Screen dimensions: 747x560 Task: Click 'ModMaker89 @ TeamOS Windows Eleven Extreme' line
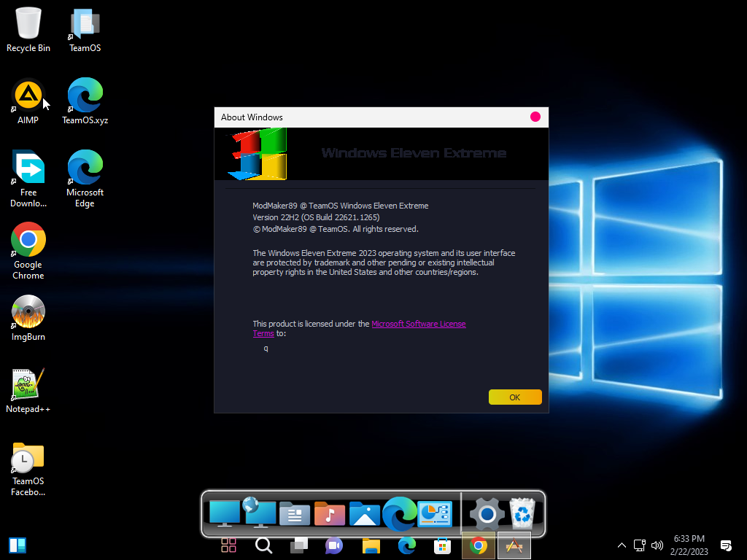point(340,206)
